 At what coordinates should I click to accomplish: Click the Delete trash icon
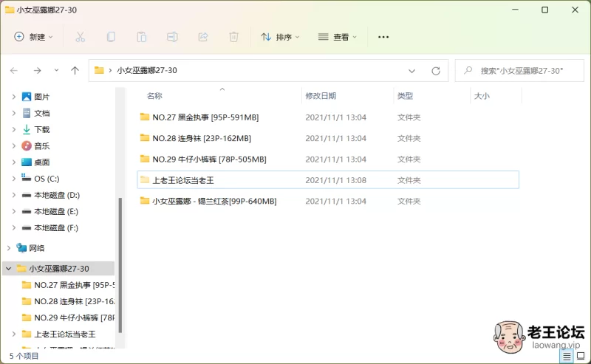pos(233,37)
